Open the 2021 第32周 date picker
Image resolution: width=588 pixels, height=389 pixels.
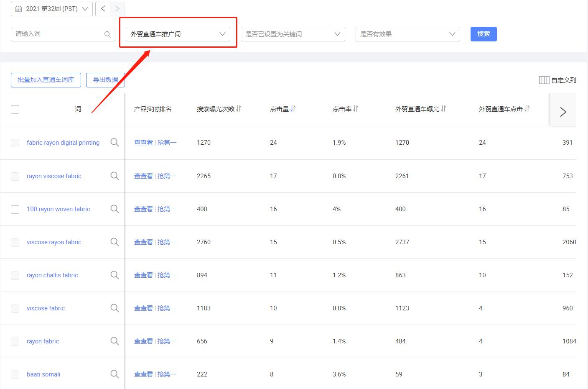click(x=52, y=9)
